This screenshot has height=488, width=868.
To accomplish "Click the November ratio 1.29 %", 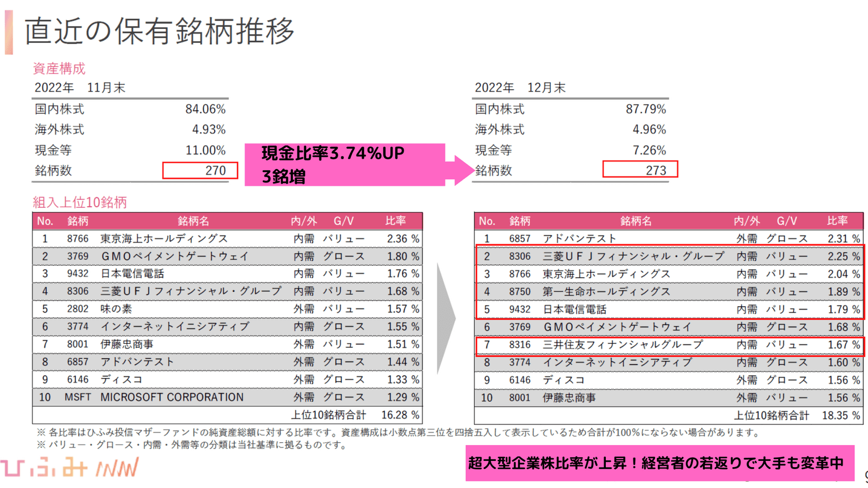I will pyautogui.click(x=403, y=398).
